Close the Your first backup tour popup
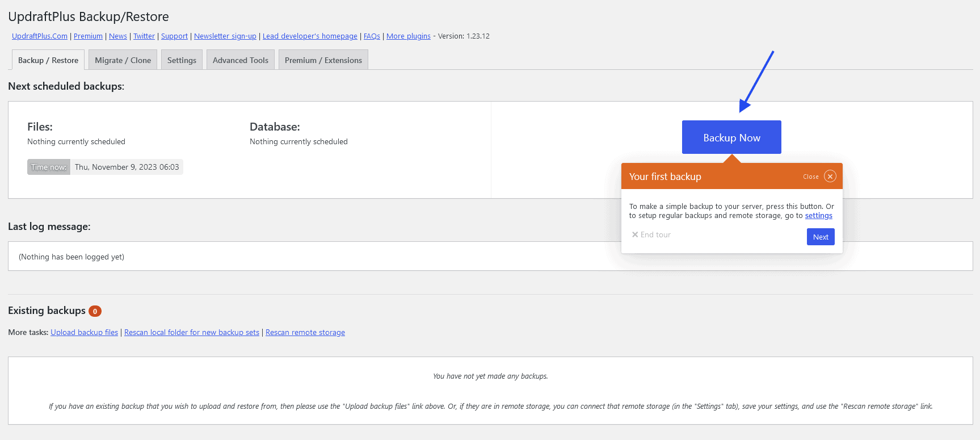 pyautogui.click(x=830, y=177)
